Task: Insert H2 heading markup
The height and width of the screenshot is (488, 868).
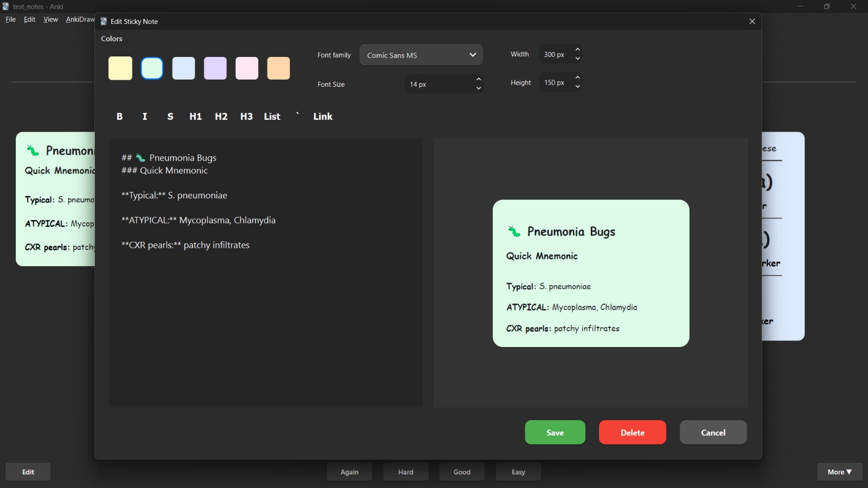Action: [x=221, y=117]
